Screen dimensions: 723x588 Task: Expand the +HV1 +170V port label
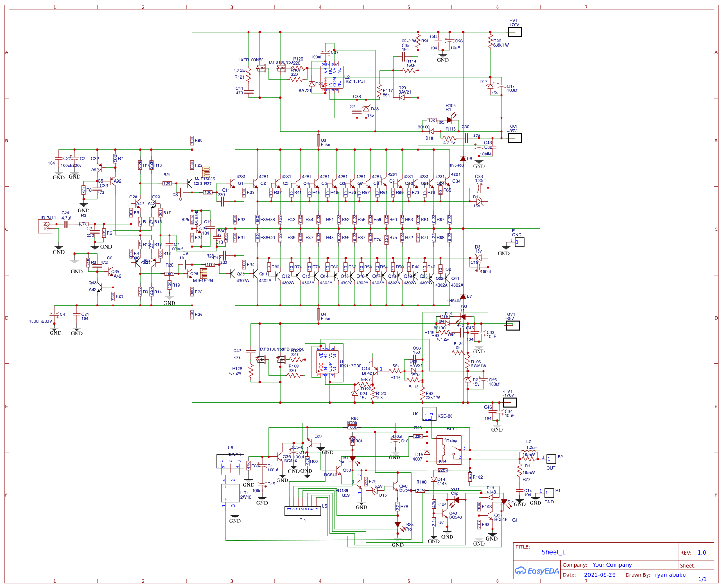(x=515, y=31)
